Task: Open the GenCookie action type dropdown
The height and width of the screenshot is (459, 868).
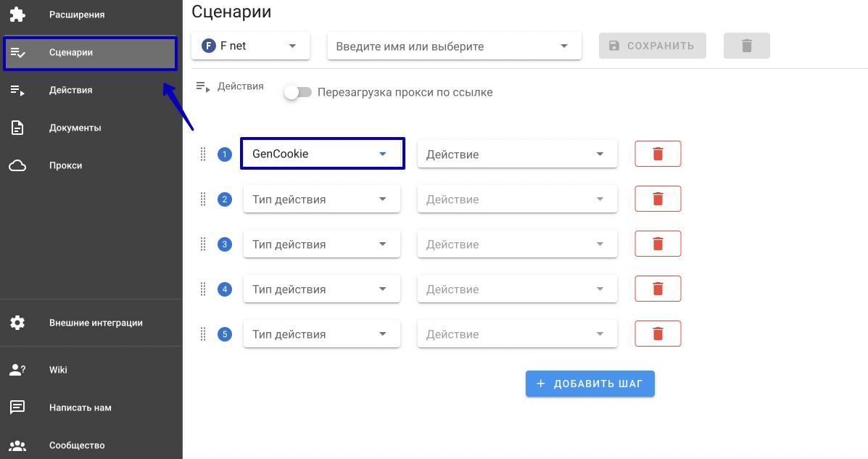Action: [x=322, y=154]
